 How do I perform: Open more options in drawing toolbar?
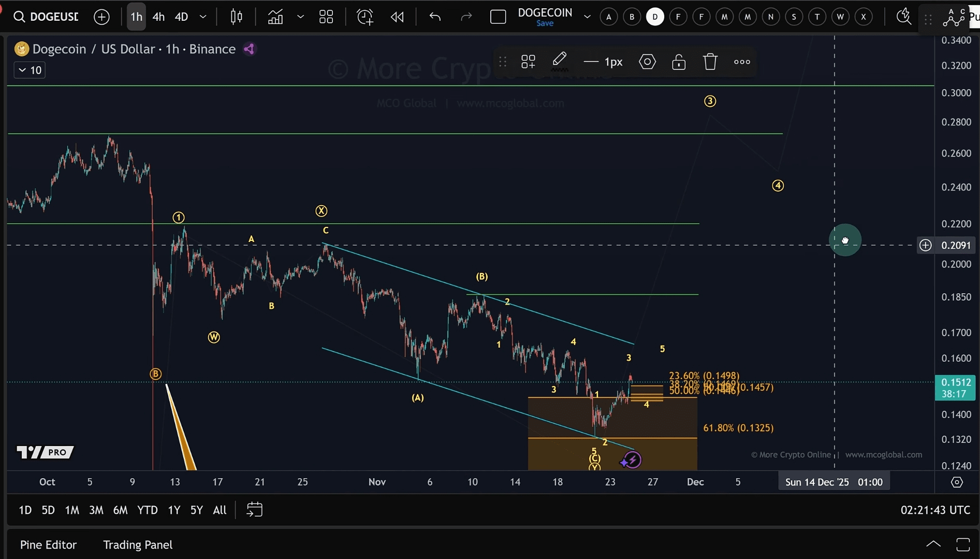[x=742, y=62]
